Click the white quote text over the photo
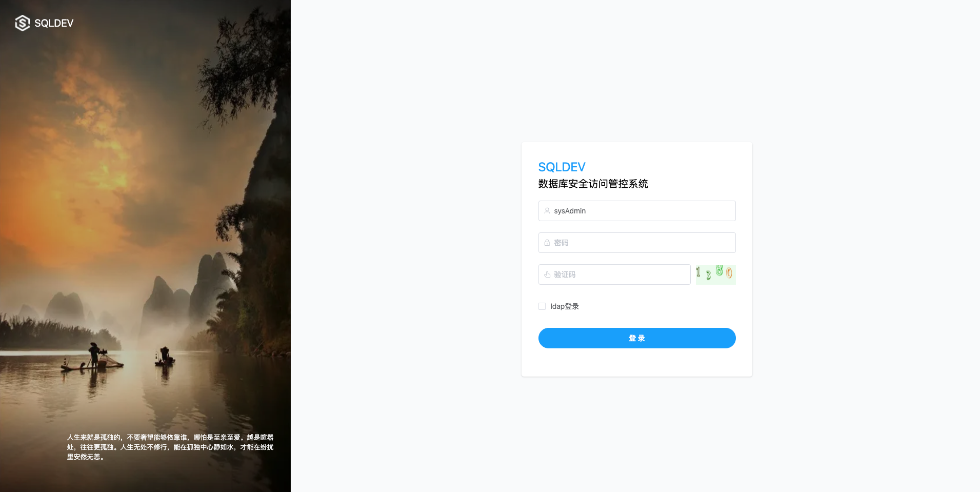The width and height of the screenshot is (980, 492). pyautogui.click(x=170, y=447)
